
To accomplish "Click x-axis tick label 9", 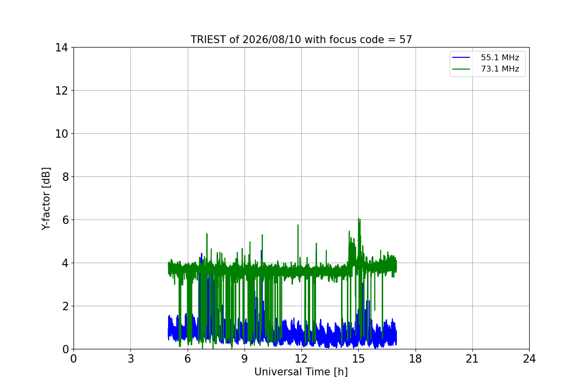I will pos(245,359).
